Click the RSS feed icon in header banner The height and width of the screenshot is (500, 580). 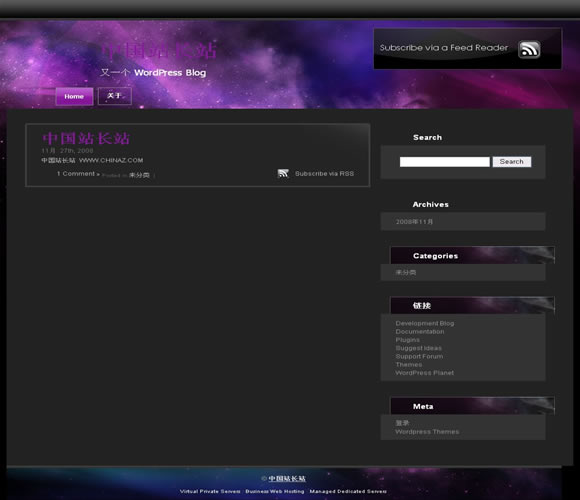point(529,49)
